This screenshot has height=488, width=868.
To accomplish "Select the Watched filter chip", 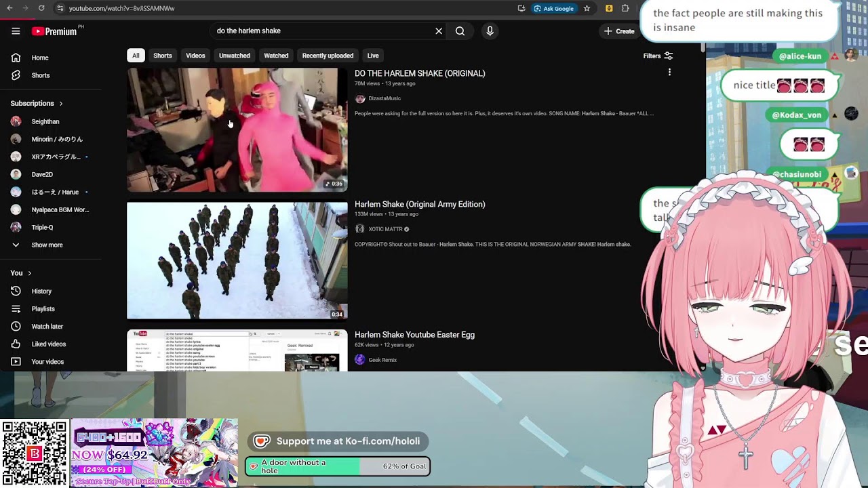I will tap(276, 56).
